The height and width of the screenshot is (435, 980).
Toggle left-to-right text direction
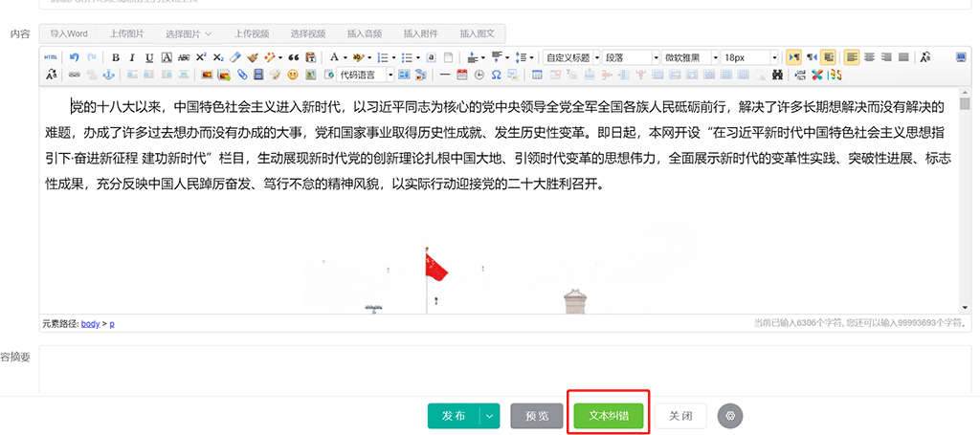pos(791,57)
